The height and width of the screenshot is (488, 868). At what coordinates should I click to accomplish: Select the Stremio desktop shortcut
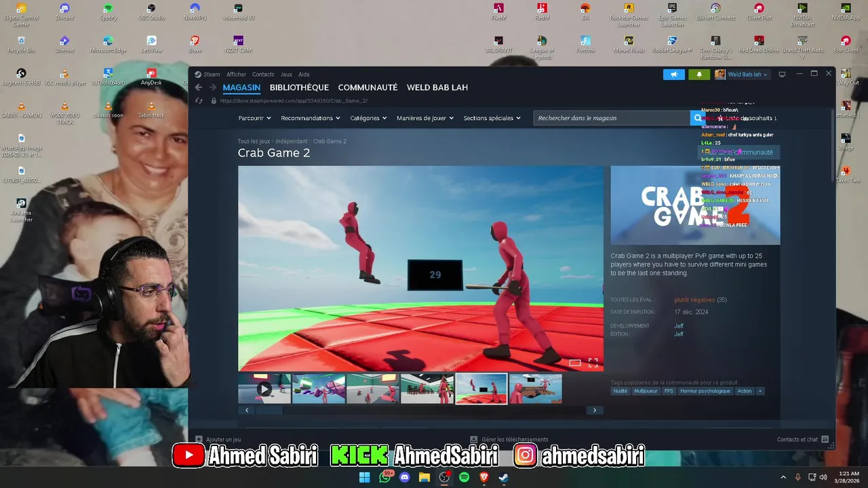pos(64,45)
